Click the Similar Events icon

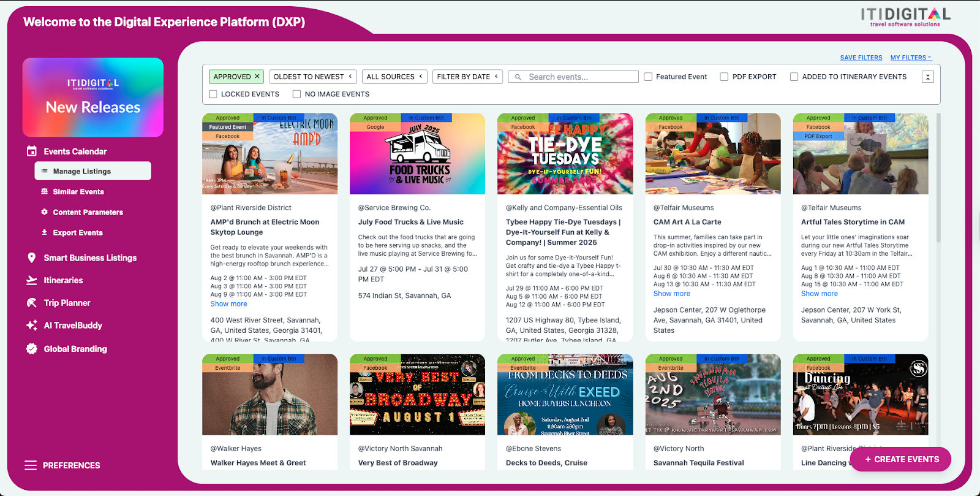tap(44, 191)
